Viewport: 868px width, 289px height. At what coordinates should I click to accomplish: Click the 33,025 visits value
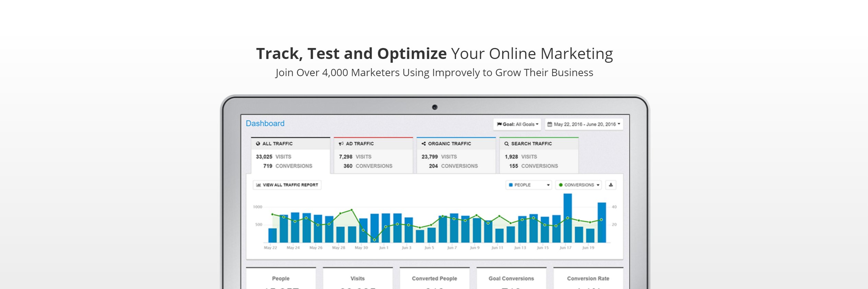(264, 157)
